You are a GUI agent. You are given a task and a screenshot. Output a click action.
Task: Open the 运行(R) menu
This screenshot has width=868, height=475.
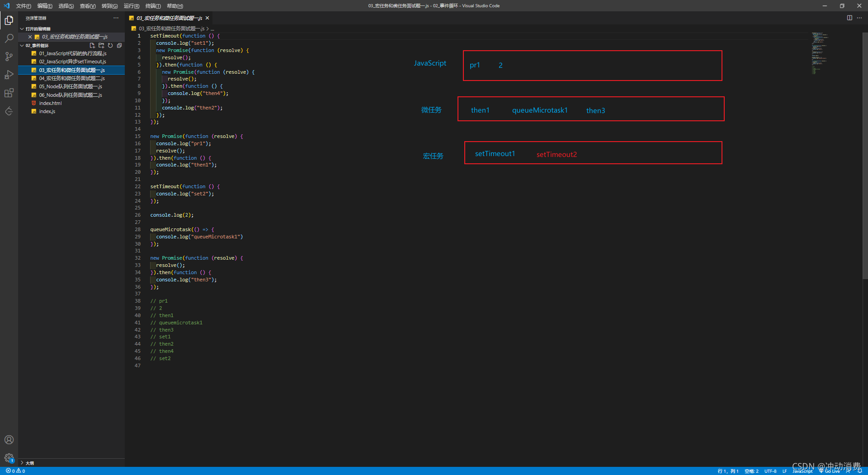click(x=132, y=6)
